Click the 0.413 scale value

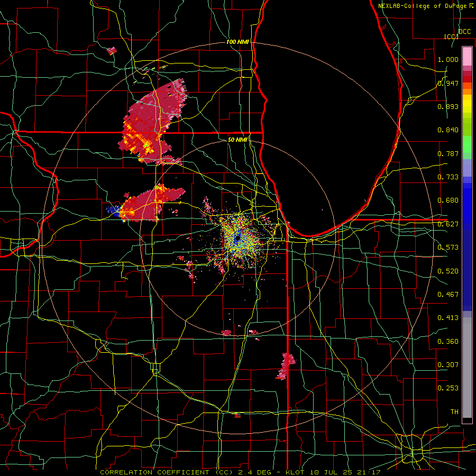(448, 318)
